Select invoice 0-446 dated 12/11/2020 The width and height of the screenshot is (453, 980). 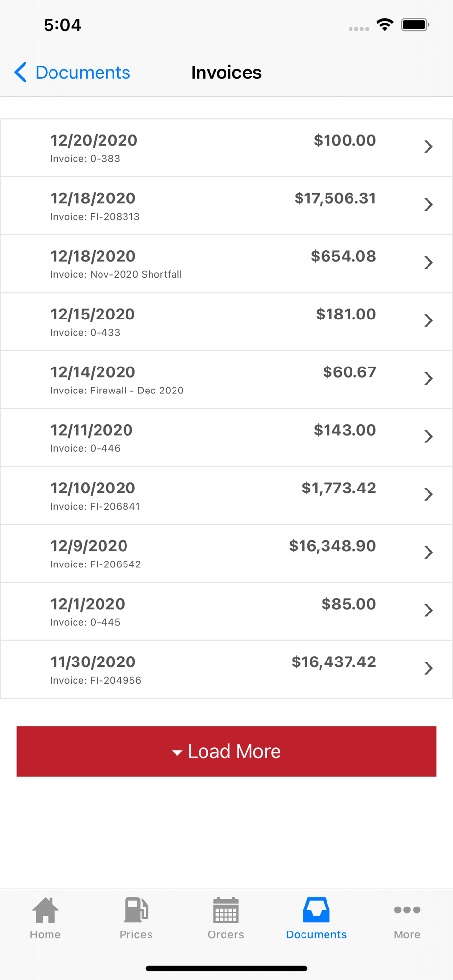click(226, 438)
